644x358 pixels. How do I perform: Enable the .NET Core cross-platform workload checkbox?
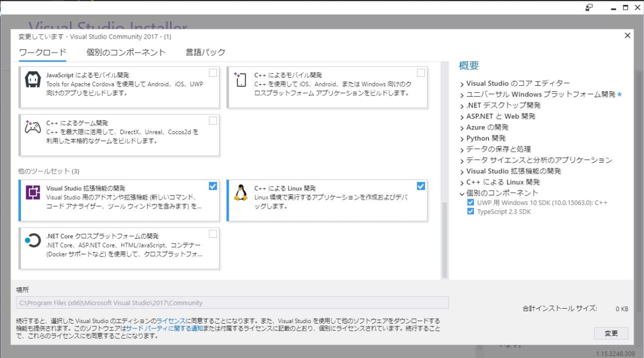click(213, 233)
